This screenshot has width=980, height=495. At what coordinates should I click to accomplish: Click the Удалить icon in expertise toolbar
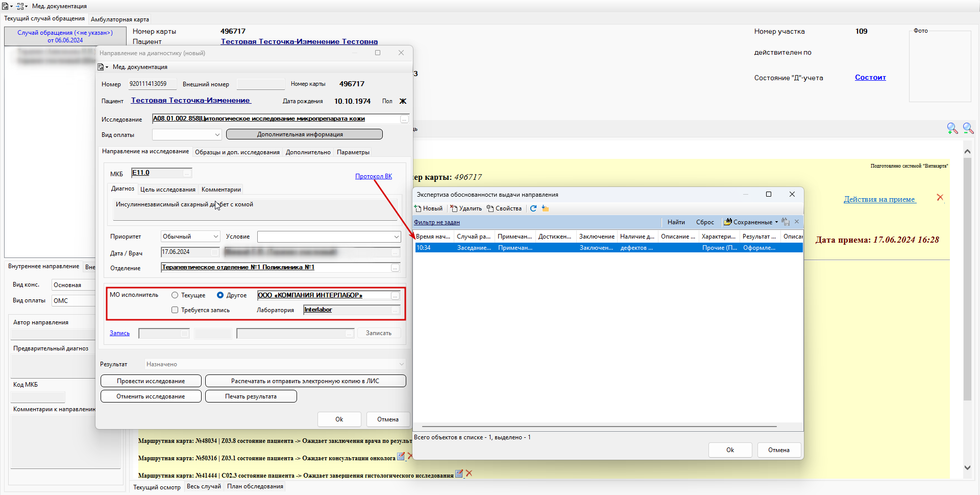(454, 208)
